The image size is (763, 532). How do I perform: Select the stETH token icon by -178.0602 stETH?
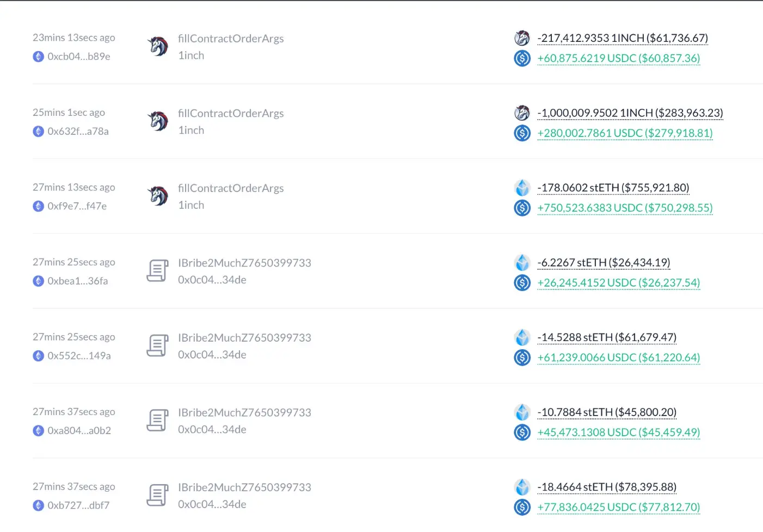click(522, 188)
